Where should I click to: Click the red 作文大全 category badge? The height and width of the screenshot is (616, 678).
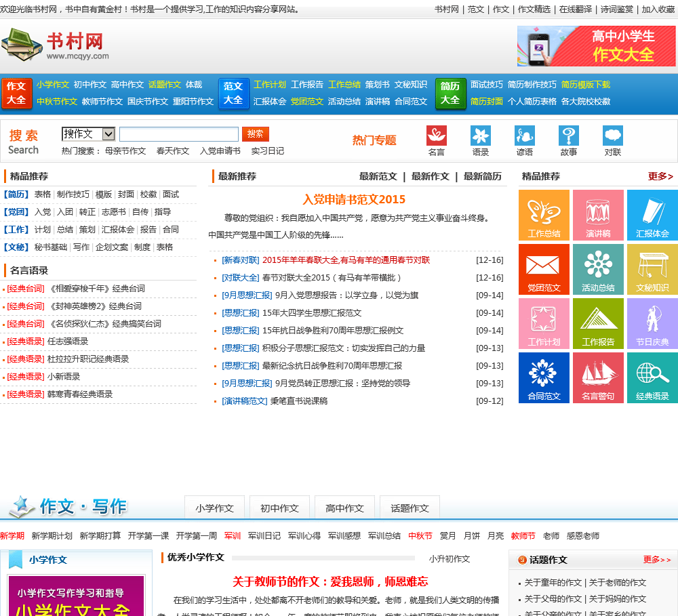(x=16, y=93)
